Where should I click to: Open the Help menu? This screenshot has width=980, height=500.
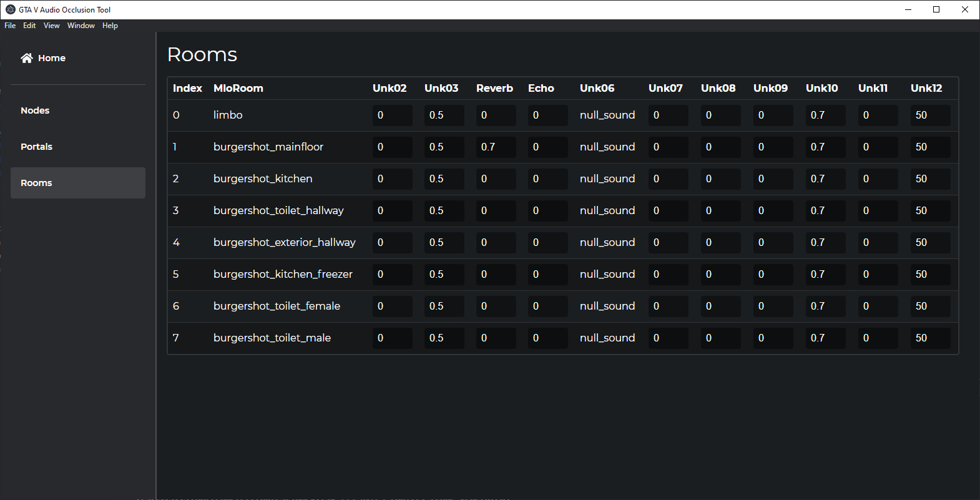click(110, 26)
